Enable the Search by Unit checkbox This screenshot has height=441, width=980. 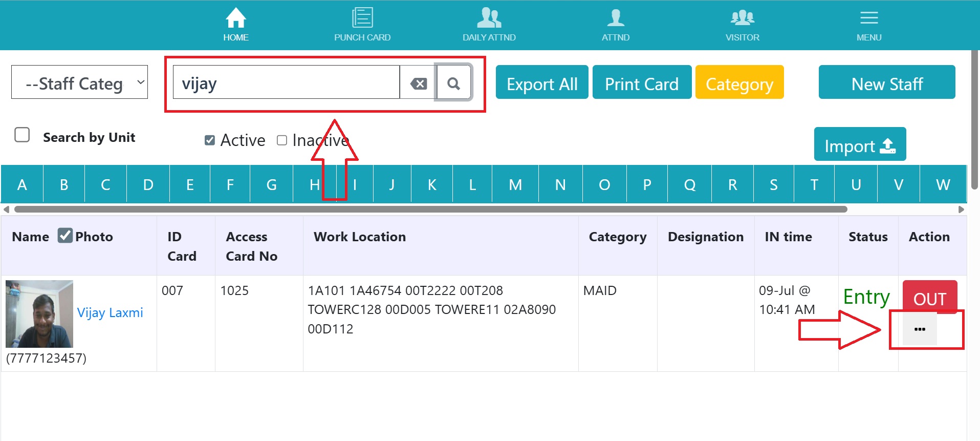[x=22, y=135]
